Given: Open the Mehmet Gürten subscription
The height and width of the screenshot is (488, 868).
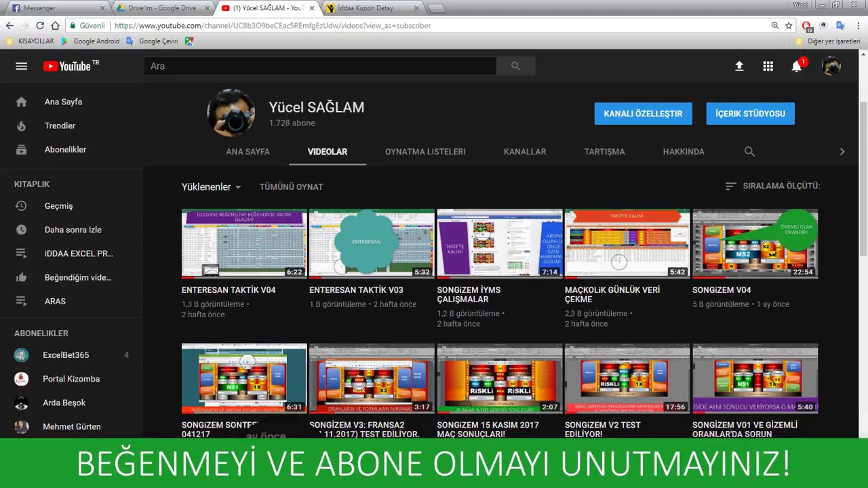Looking at the screenshot, I should point(71,426).
